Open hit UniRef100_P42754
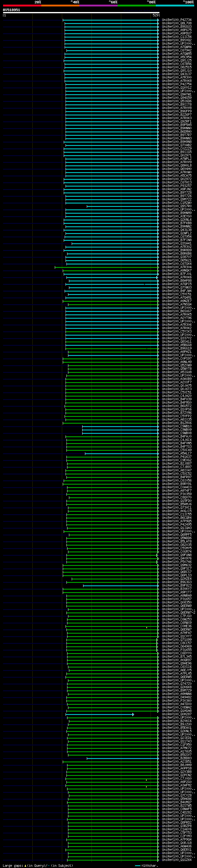The width and height of the screenshot is (197, 868). (x=177, y=84)
